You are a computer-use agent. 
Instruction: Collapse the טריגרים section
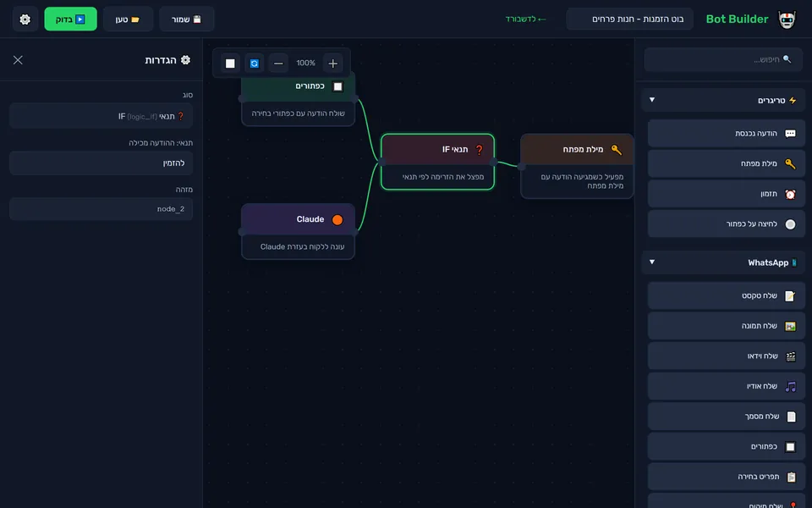pyautogui.click(x=723, y=100)
